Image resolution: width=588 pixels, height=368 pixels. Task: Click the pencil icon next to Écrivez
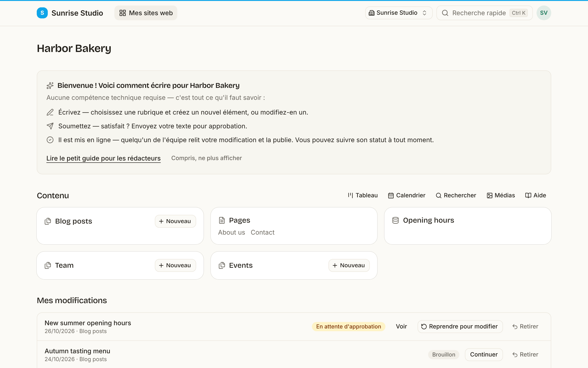(50, 112)
